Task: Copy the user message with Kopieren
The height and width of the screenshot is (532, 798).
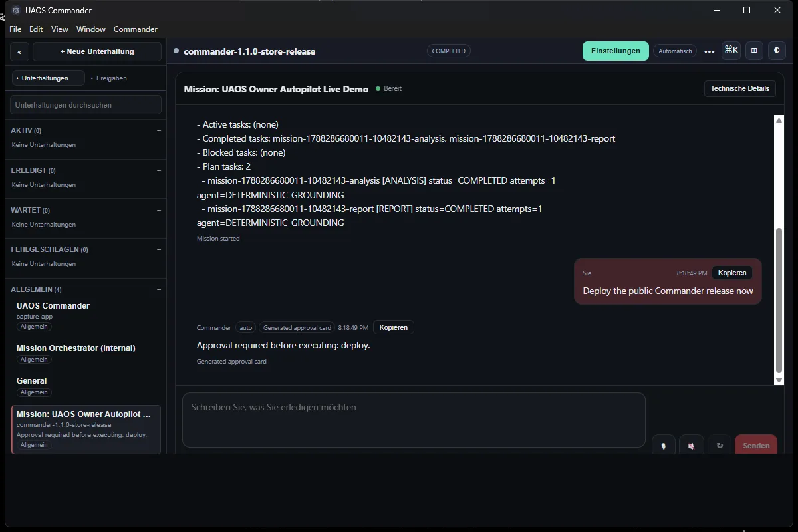Action: [732, 273]
